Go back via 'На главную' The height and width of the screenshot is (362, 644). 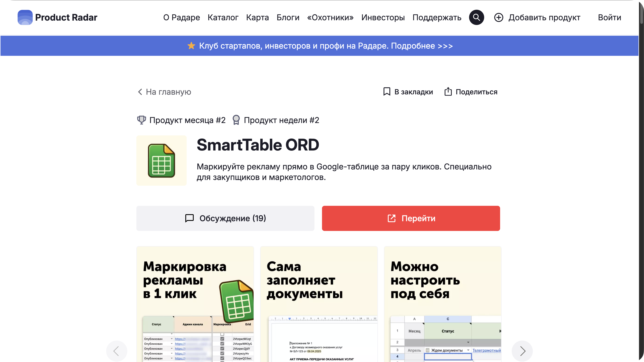[169, 92]
